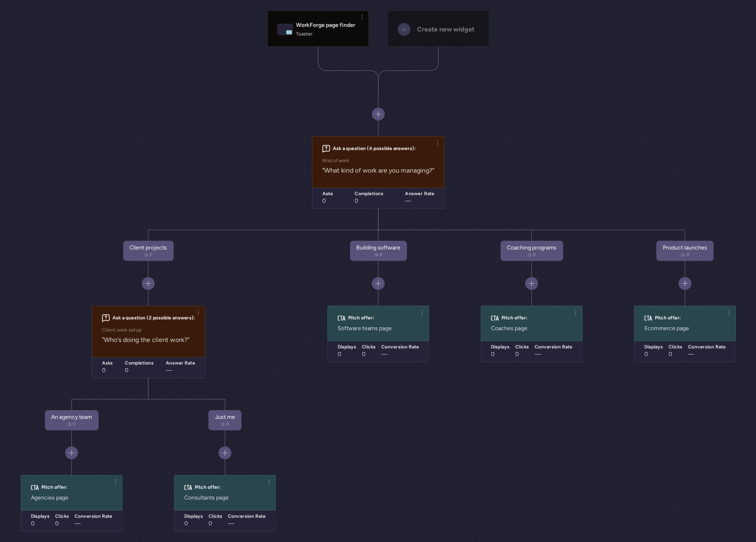
Task: Open options menu for Kind of work question
Action: (x=437, y=143)
